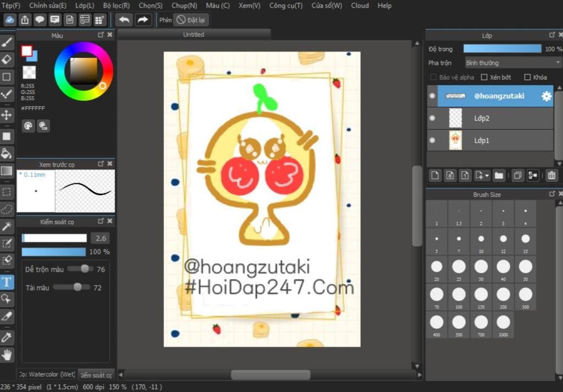Switch to the Untitled canvas tab
563x392 pixels.
tap(194, 35)
